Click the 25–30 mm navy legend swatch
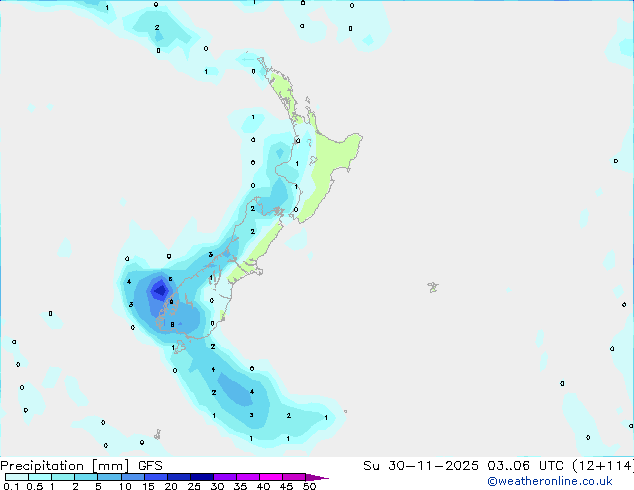 coord(202,477)
